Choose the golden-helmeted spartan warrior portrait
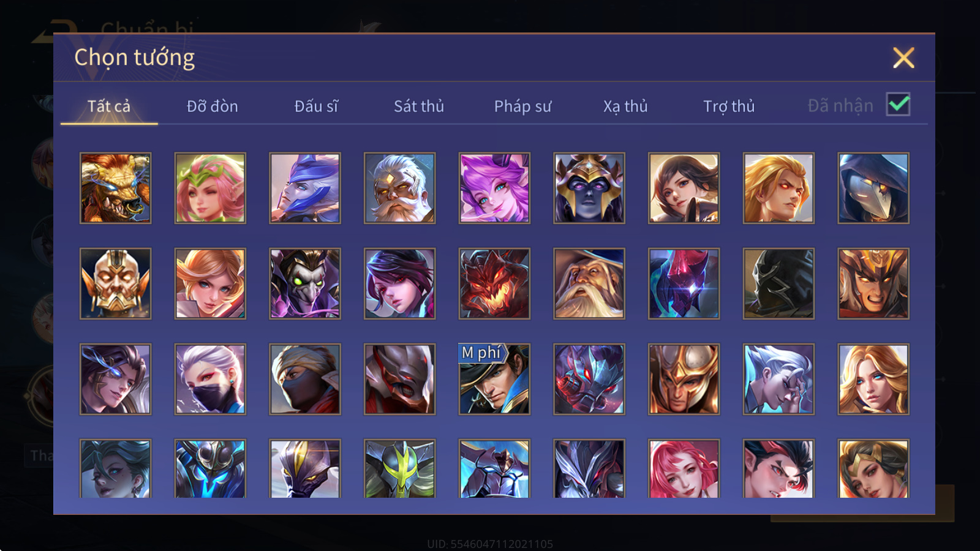Viewport: 980px width, 551px height. click(684, 379)
